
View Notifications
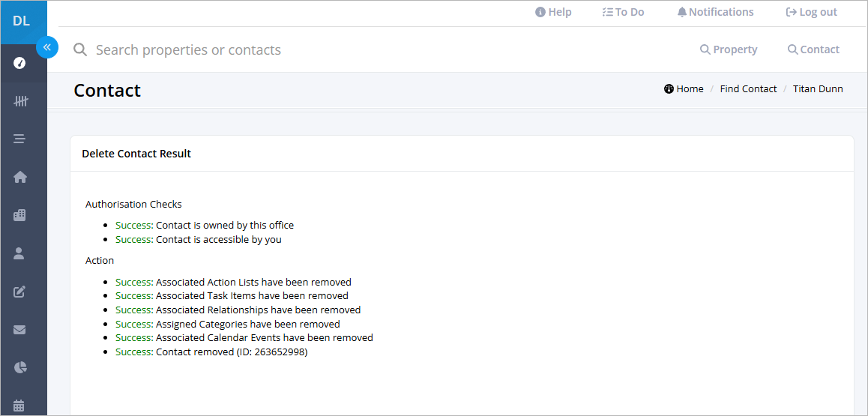click(715, 12)
